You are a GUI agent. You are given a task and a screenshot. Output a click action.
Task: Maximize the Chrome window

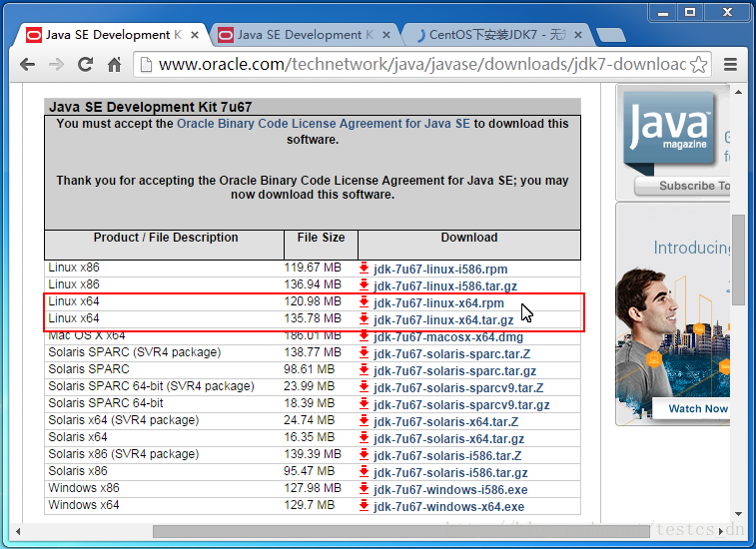[690, 12]
